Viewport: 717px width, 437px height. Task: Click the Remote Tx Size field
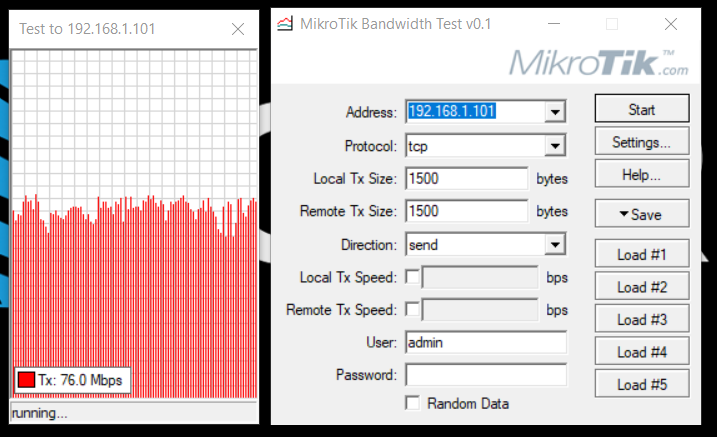pos(466,211)
